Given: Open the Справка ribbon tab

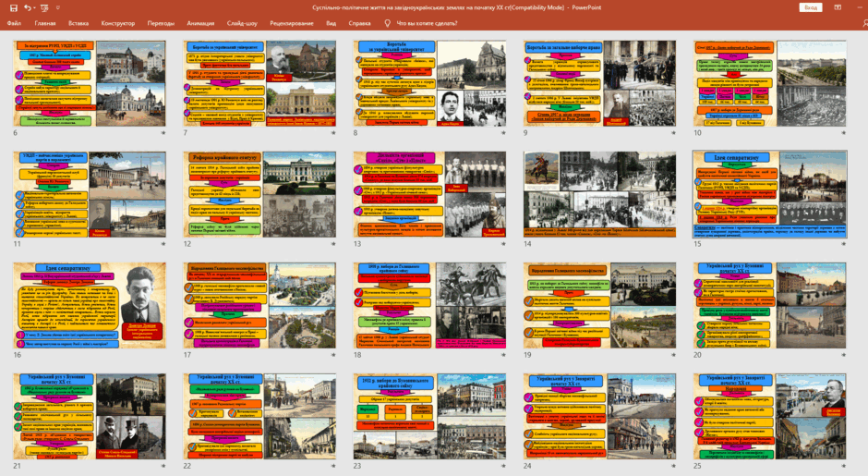Looking at the screenshot, I should (360, 23).
